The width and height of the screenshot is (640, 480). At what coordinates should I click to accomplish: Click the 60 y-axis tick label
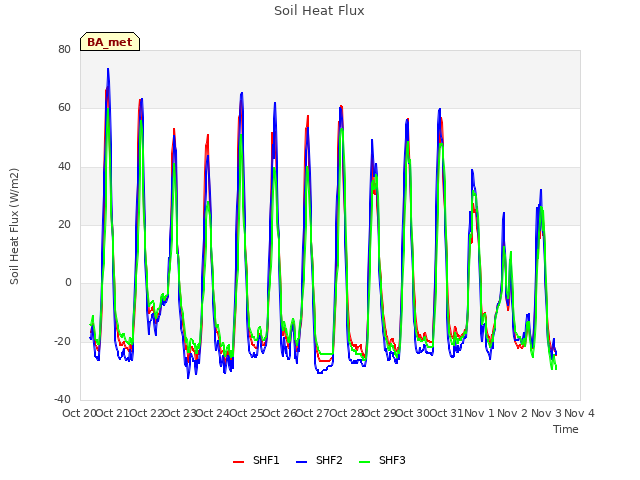[x=64, y=108]
